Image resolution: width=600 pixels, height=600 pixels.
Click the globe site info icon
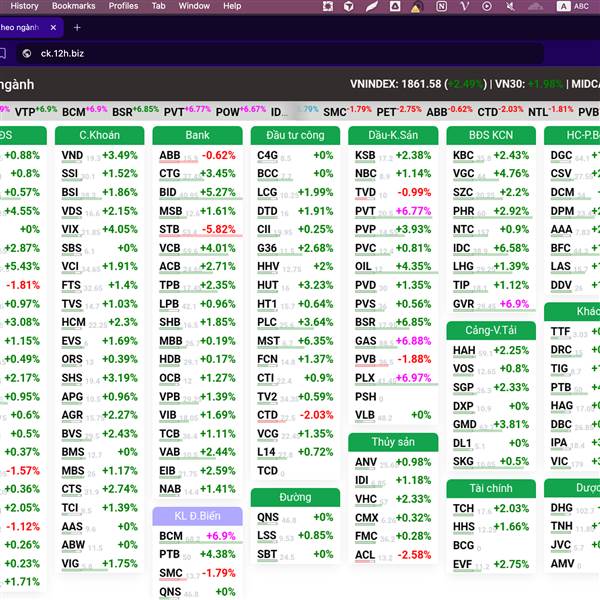[26, 53]
